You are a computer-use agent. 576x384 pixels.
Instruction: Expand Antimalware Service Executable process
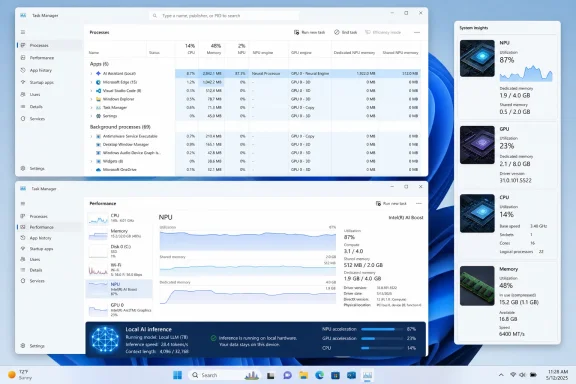91,136
